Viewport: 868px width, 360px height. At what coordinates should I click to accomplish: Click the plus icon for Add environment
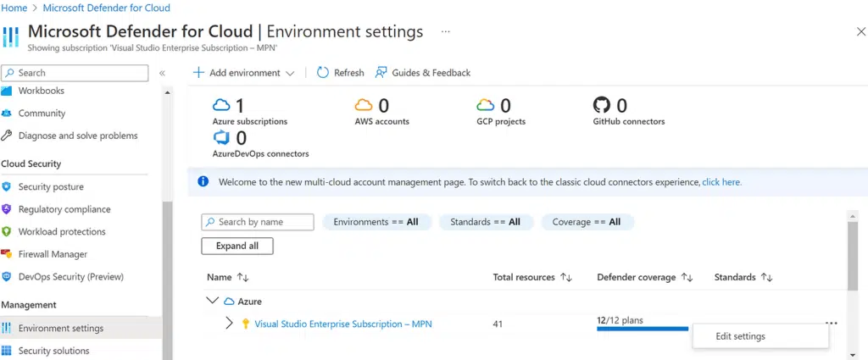tap(198, 73)
